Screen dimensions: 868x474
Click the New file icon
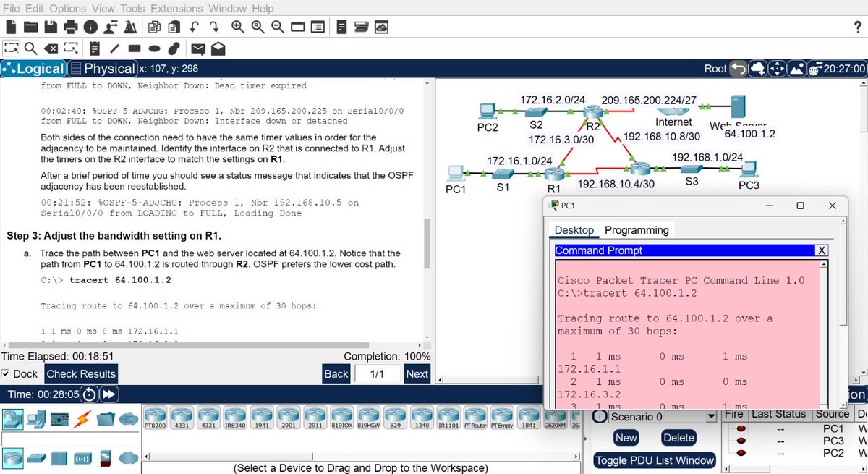(x=11, y=27)
